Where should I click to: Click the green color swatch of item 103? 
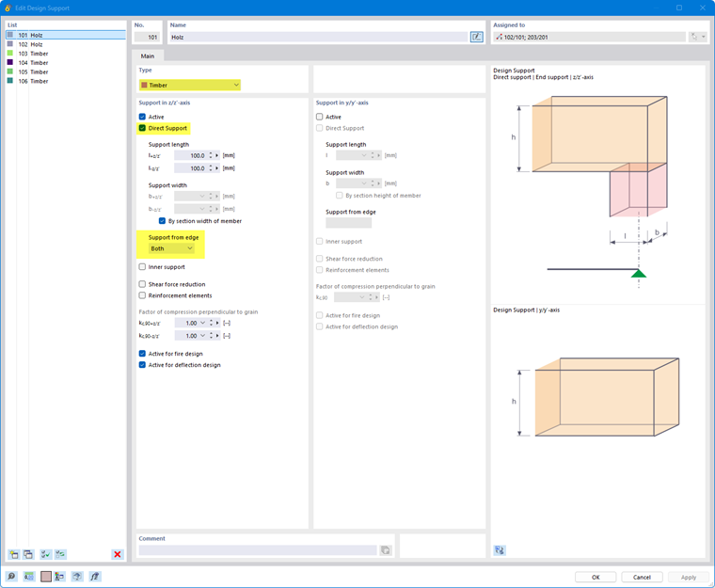tap(10, 54)
